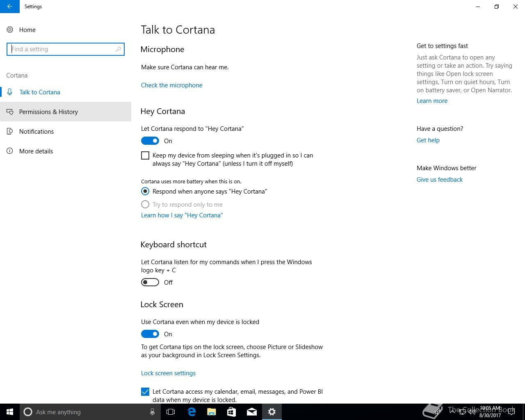Viewport: 525px width, 420px height.
Task: Open File Explorer from the taskbar
Action: click(x=212, y=412)
